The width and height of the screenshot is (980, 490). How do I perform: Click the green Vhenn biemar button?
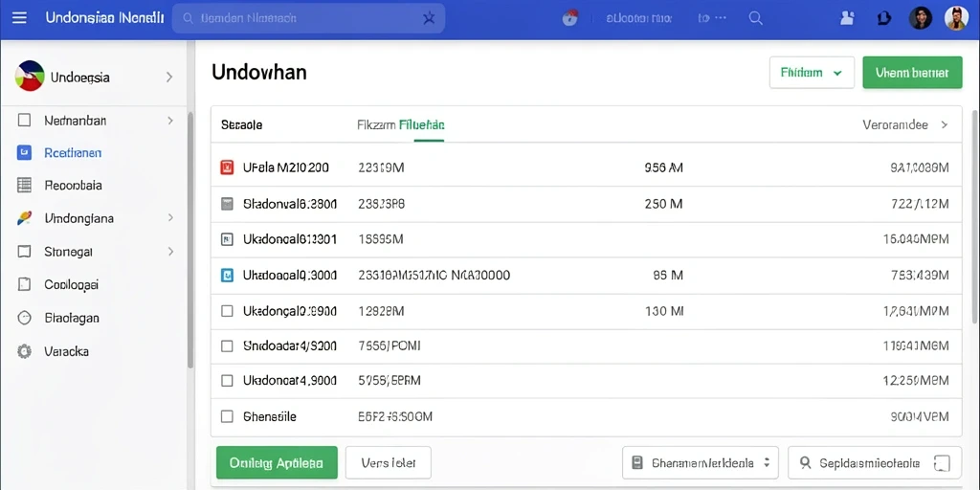pos(912,73)
